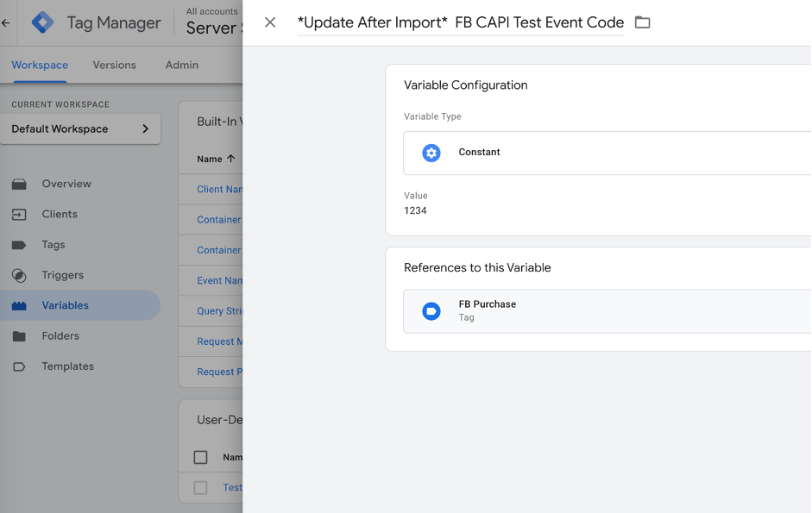Open the Templates section
Viewport: 812px width, 513px height.
pos(67,366)
